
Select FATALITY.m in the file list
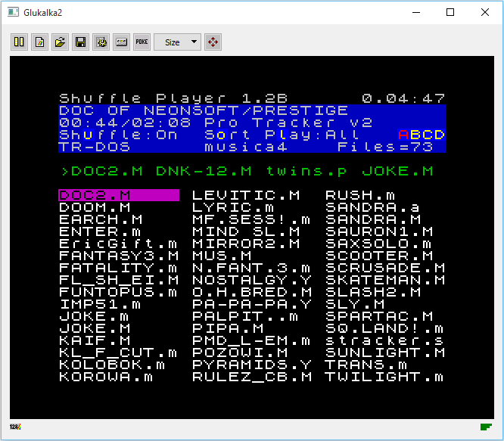coord(118,269)
